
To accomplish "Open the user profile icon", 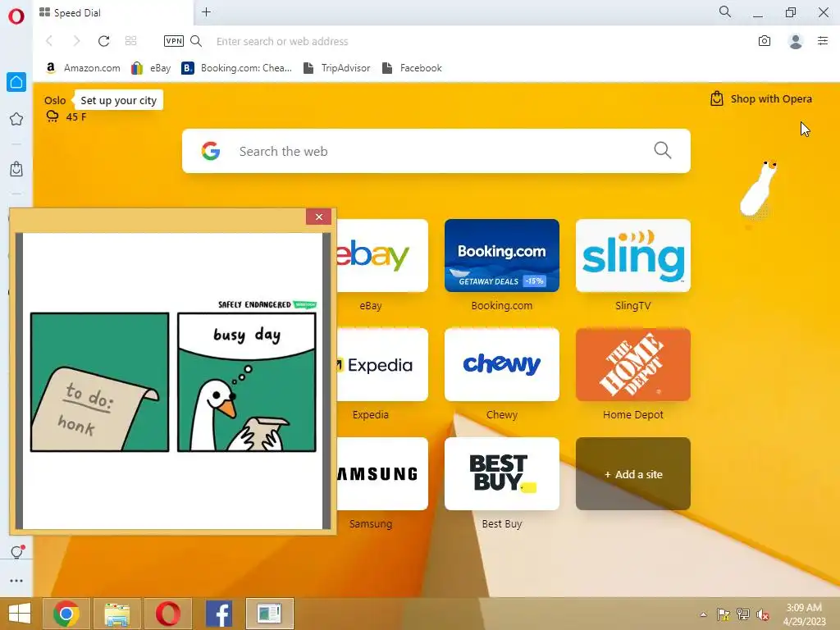I will 796,41.
